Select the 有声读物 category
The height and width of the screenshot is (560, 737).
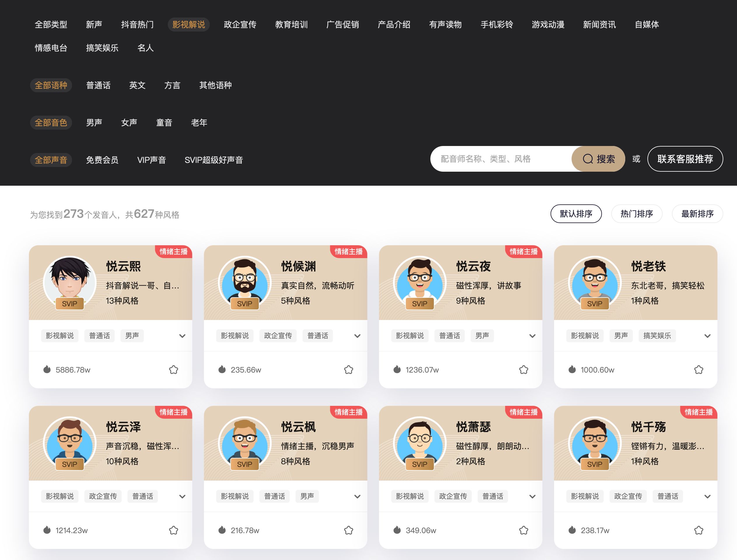(x=445, y=25)
